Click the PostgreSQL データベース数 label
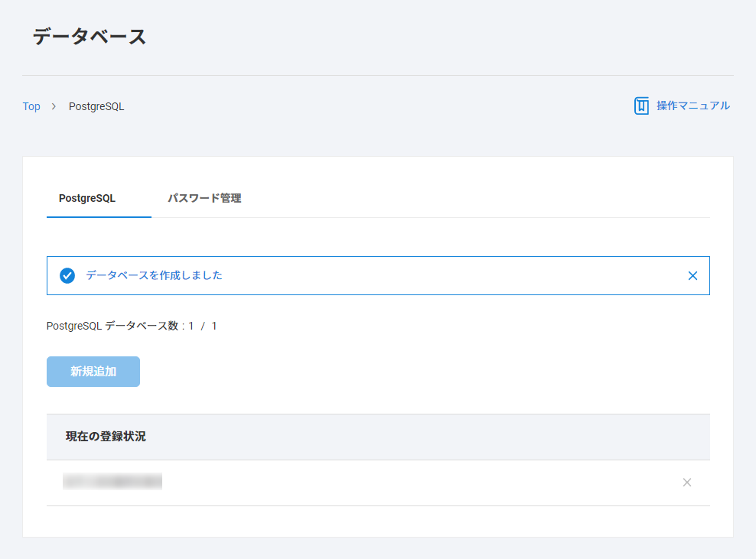This screenshot has height=559, width=756. pyautogui.click(x=112, y=326)
